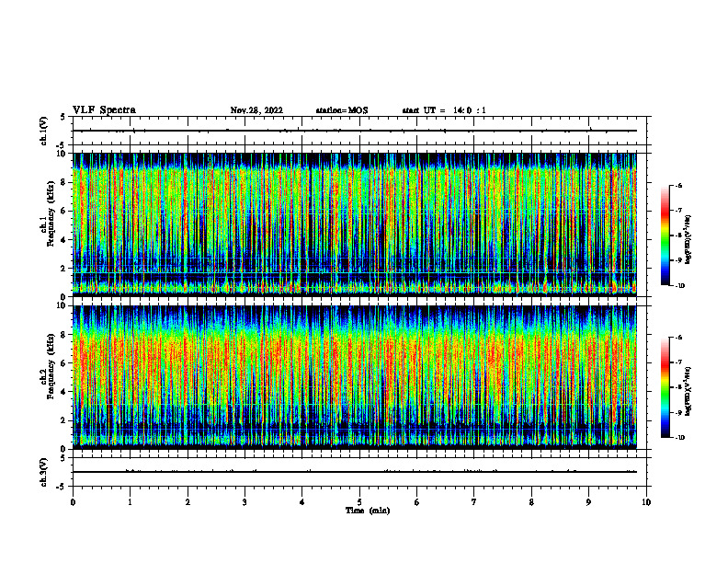Image resolution: width=728 pixels, height=563 pixels.
Task: Click the "7" tick on the time axis
Action: (474, 502)
